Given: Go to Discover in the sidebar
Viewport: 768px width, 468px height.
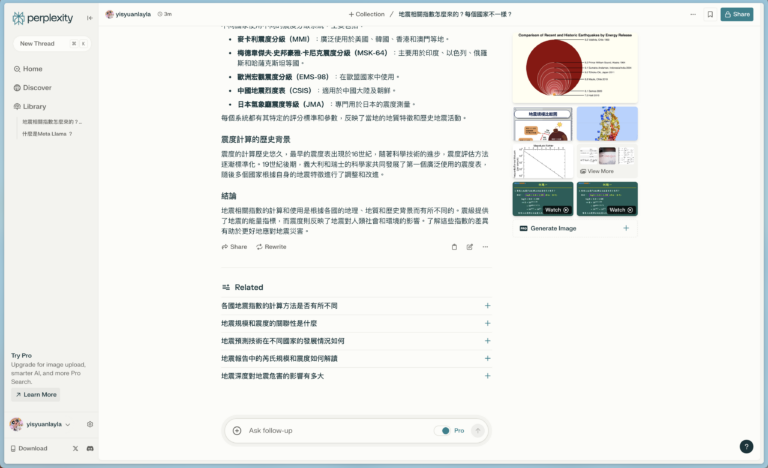Looking at the screenshot, I should tap(37, 87).
